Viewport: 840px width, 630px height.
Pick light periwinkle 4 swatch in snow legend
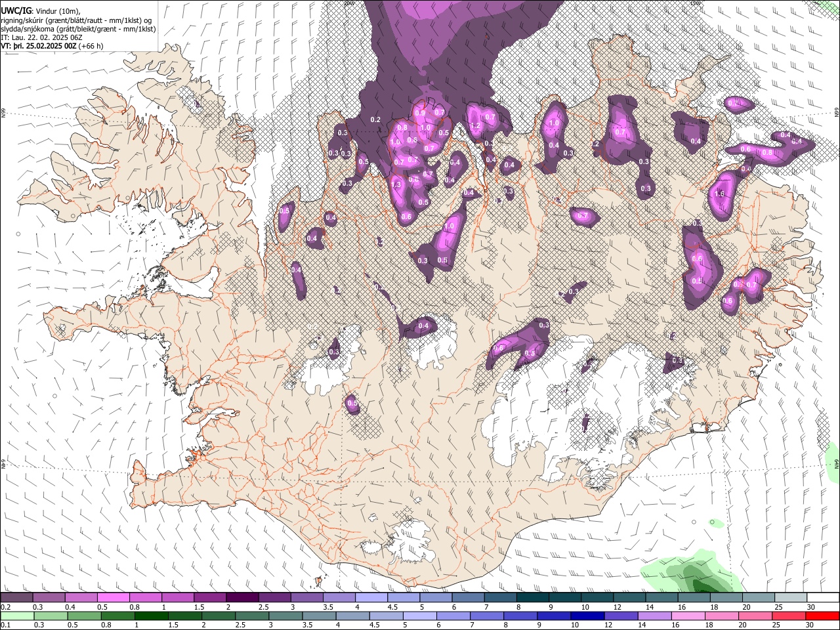coord(370,598)
